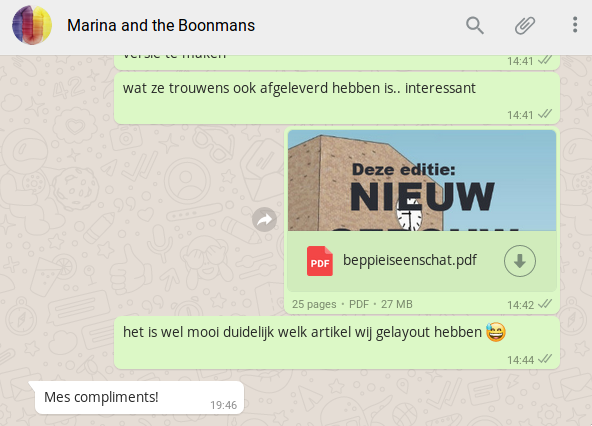Click the 19:46 timestamp on received message

[x=224, y=405]
